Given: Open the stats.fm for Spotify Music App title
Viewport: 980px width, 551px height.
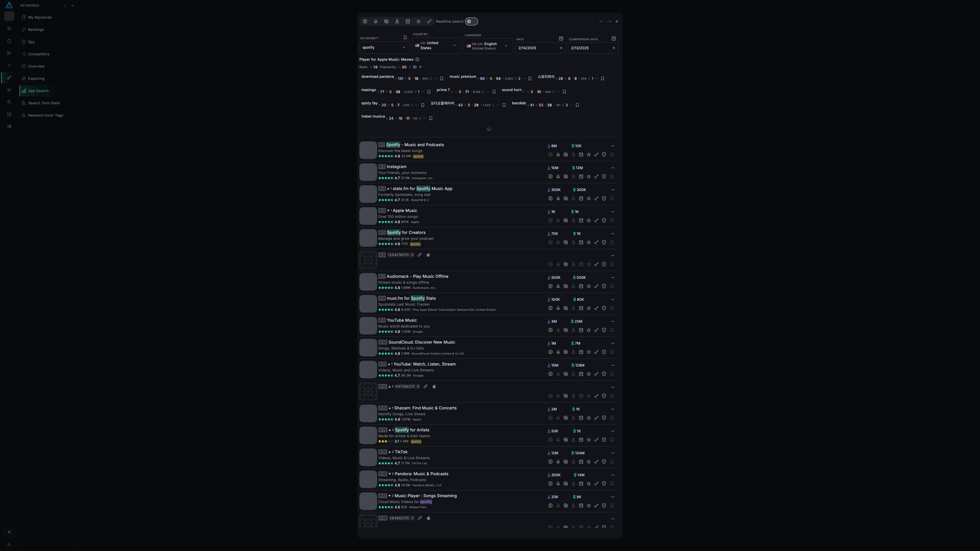Looking at the screenshot, I should pos(422,189).
